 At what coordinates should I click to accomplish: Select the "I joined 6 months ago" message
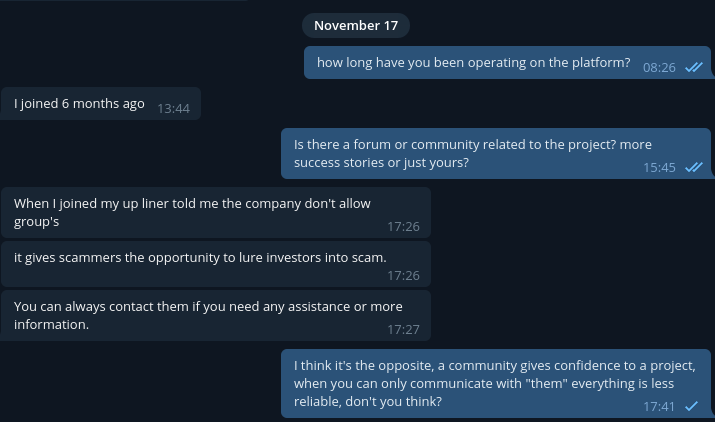click(x=79, y=104)
